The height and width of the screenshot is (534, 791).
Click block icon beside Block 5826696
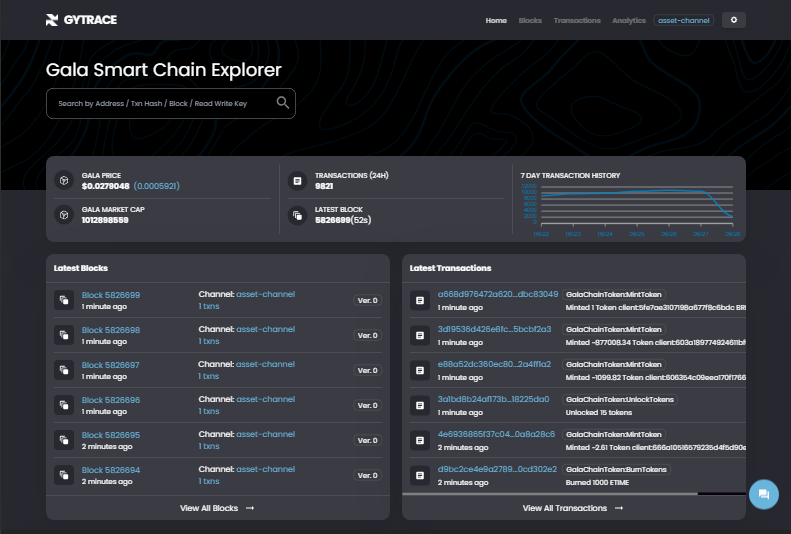[64, 405]
